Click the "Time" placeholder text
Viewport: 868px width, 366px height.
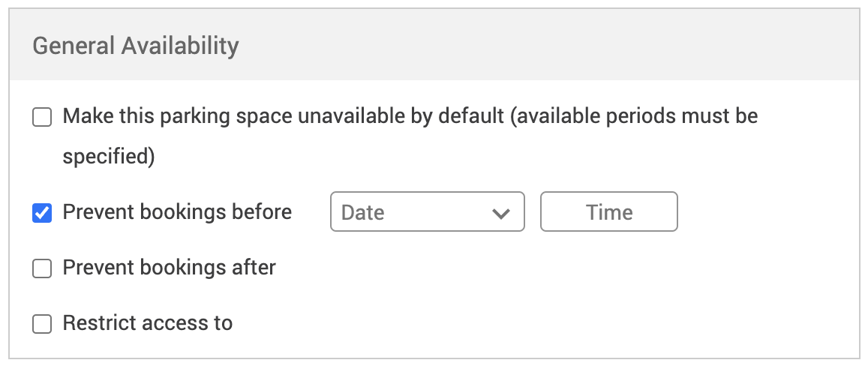pos(609,212)
